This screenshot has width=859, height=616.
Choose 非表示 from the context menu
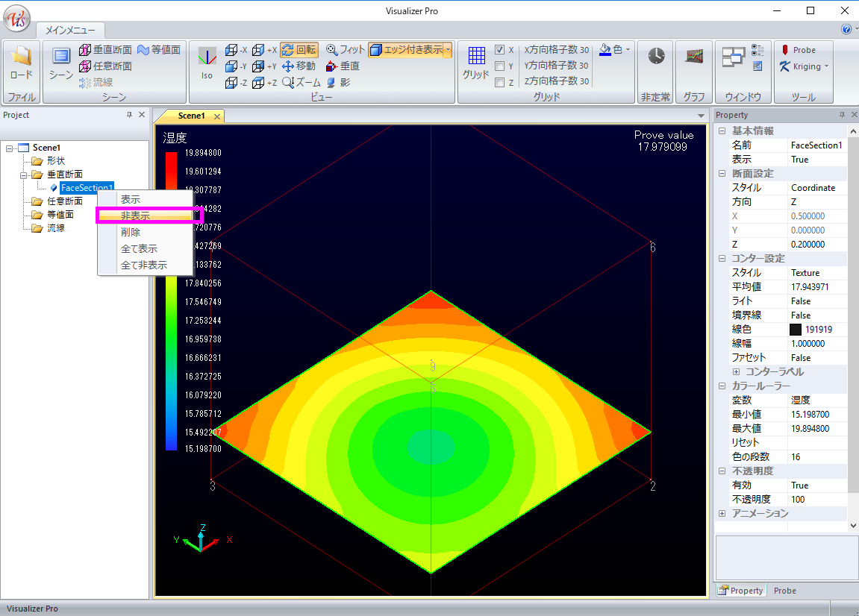135,216
